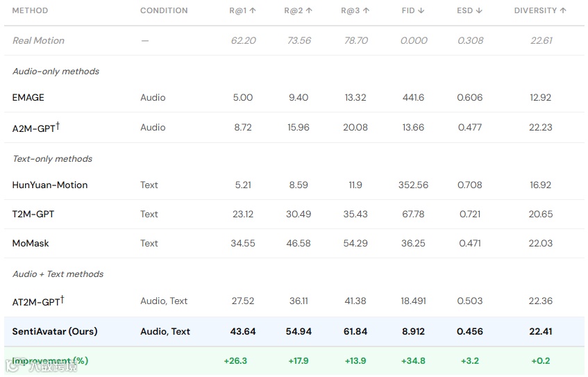
Task: Click the Audio-only methods section heading
Action: pos(56,71)
